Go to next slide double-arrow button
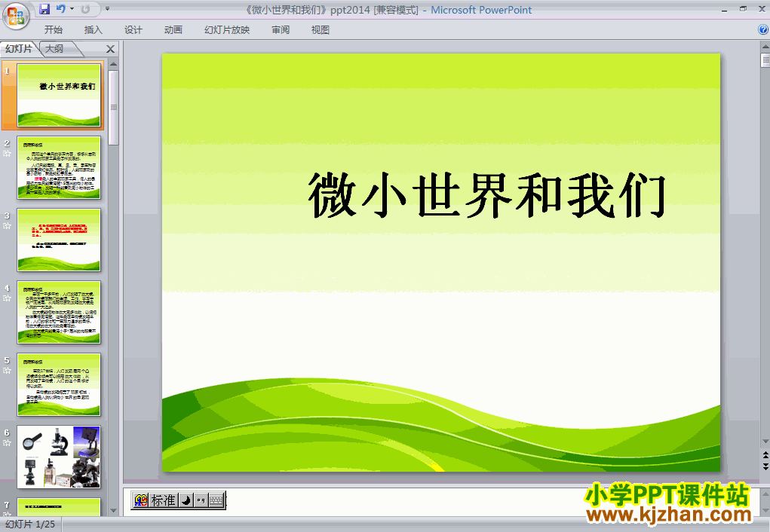 click(765, 466)
